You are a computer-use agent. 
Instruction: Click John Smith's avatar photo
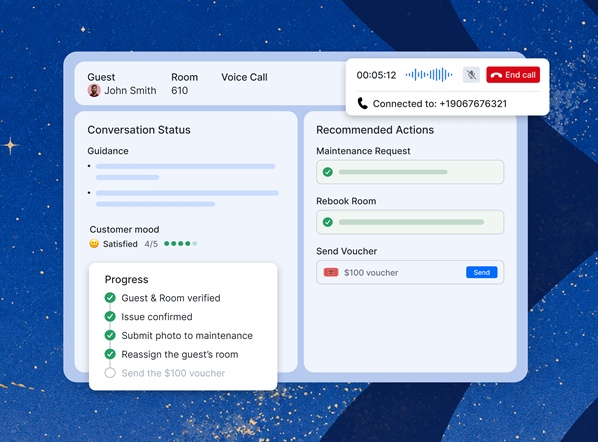94,90
